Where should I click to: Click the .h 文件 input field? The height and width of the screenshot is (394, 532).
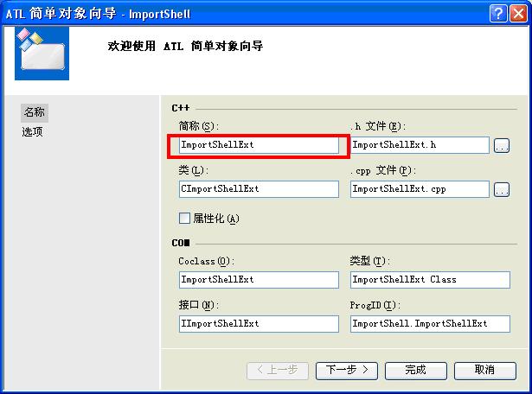pos(420,145)
